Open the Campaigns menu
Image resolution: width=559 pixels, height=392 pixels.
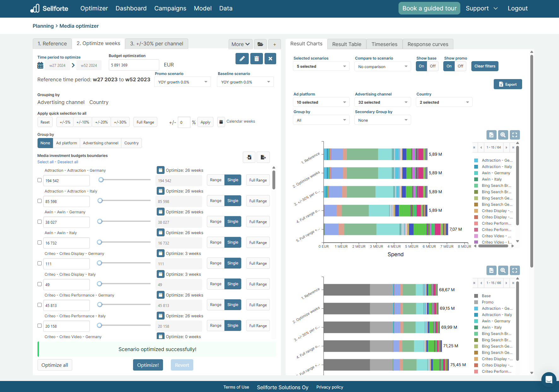click(x=170, y=9)
